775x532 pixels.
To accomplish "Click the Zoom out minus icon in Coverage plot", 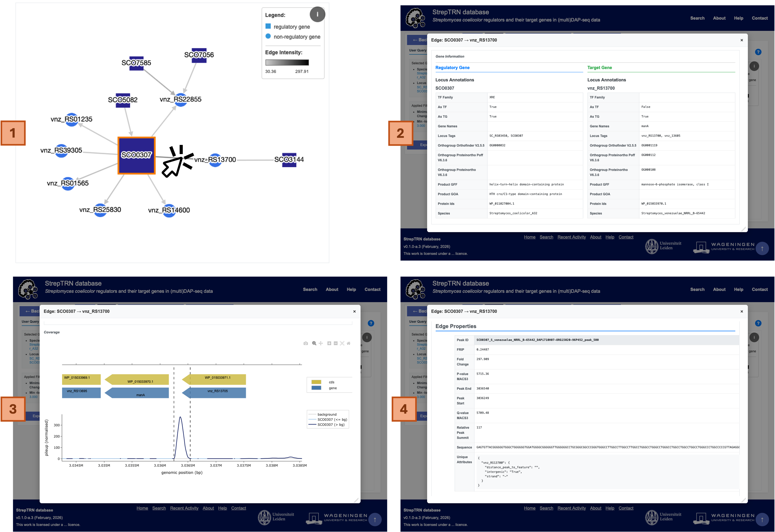I will 336,343.
